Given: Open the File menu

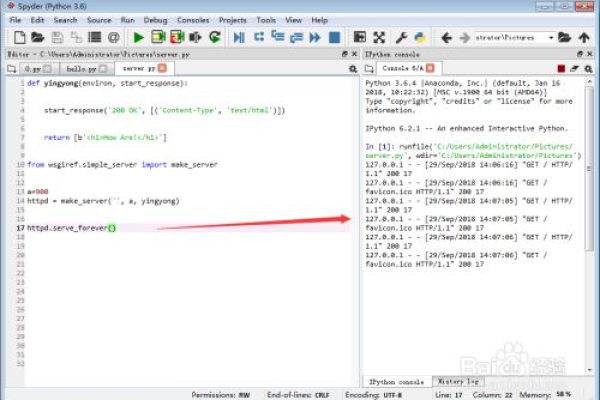Looking at the screenshot, I should [15, 20].
